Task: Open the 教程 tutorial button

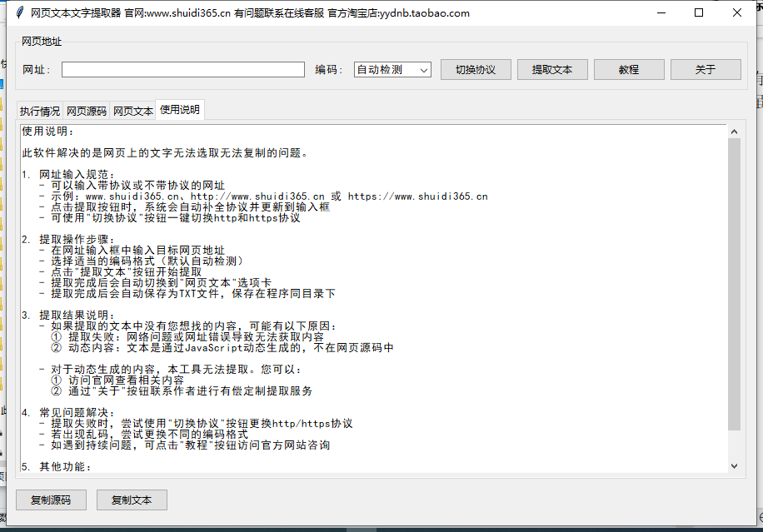Action: point(629,70)
